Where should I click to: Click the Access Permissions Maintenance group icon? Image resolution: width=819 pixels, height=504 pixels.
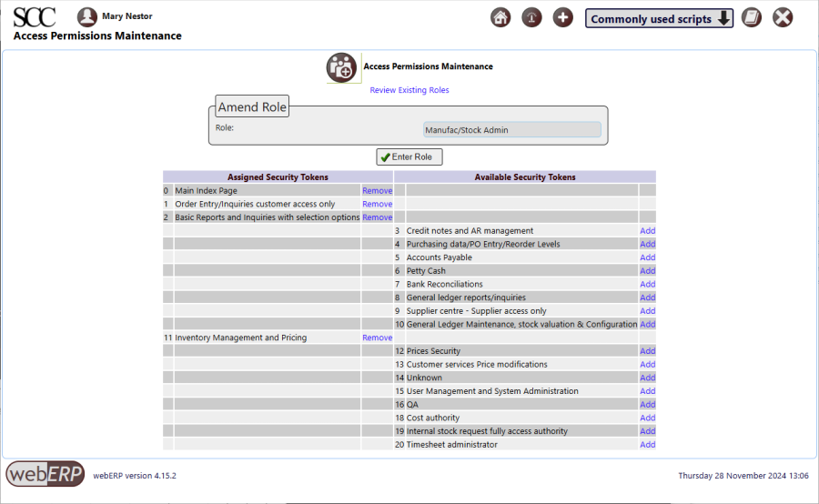tap(341, 67)
